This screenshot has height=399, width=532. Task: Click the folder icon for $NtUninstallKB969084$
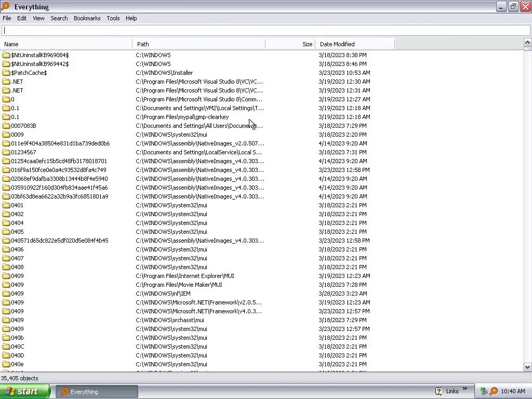[6, 55]
